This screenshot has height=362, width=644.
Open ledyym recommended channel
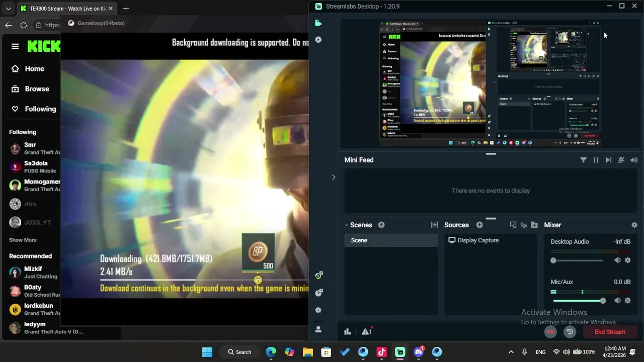pyautogui.click(x=46, y=328)
